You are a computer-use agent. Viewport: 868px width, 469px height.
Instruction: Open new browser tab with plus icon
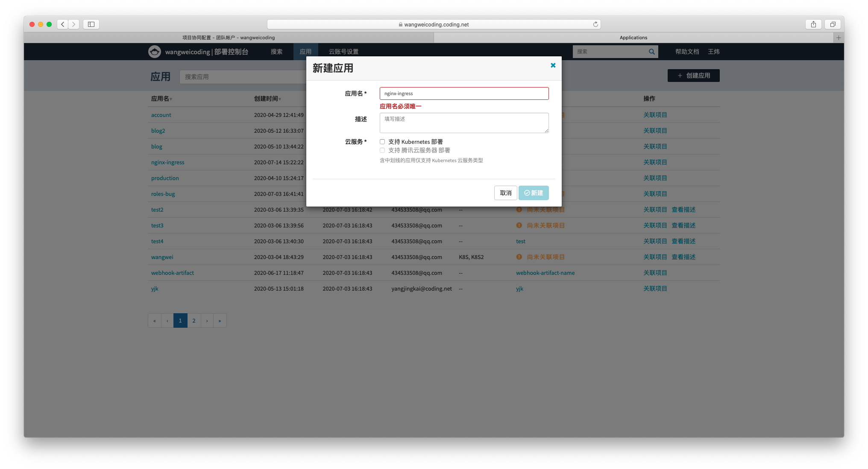click(x=839, y=38)
